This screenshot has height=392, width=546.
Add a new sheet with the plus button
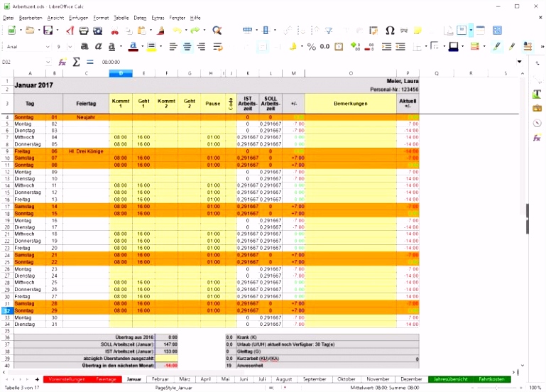tap(37, 379)
